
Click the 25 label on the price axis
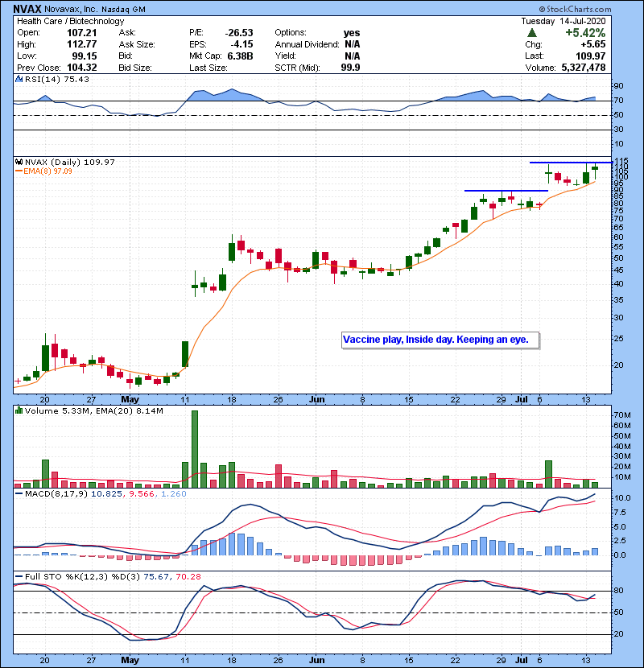coord(618,339)
